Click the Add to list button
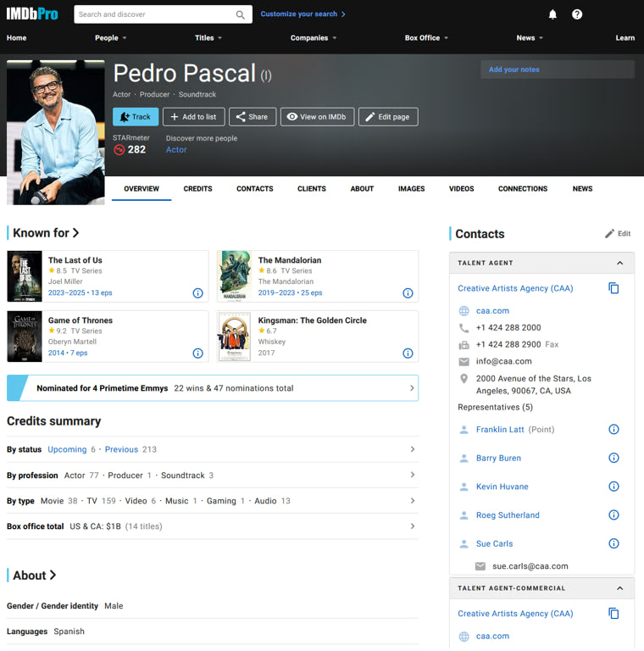 click(194, 117)
